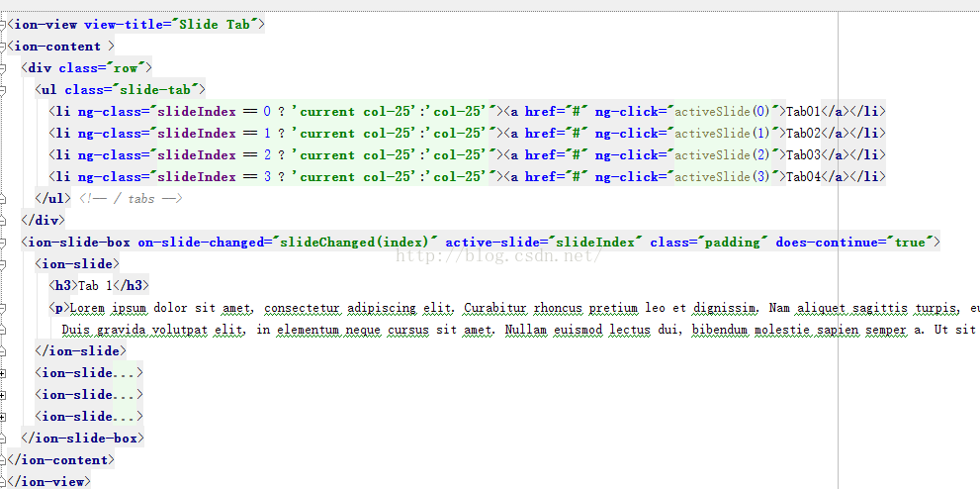Click the class="padding" value
This screenshot has width=980, height=489.
coord(709,242)
